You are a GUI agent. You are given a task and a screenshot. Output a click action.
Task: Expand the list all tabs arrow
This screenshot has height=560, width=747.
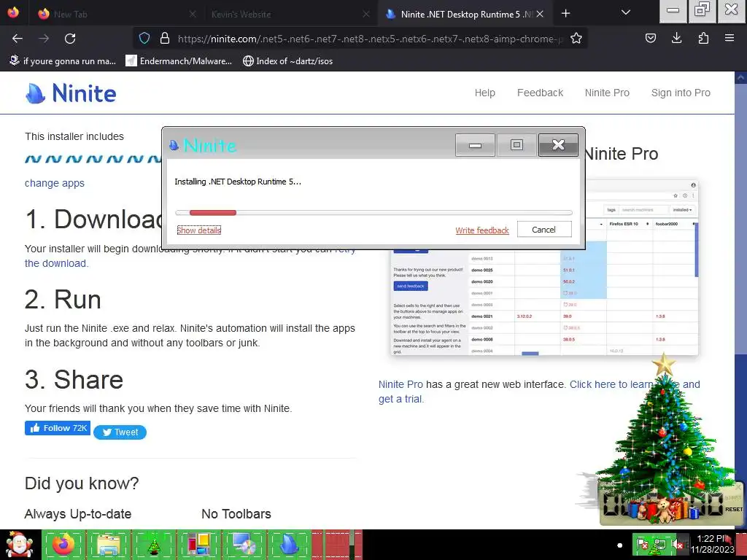(626, 13)
